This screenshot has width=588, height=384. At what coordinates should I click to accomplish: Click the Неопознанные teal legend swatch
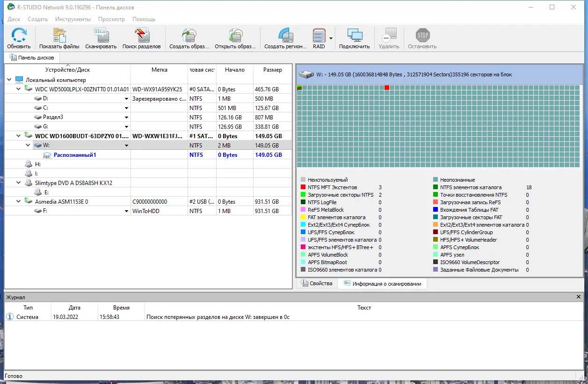[x=436, y=180]
